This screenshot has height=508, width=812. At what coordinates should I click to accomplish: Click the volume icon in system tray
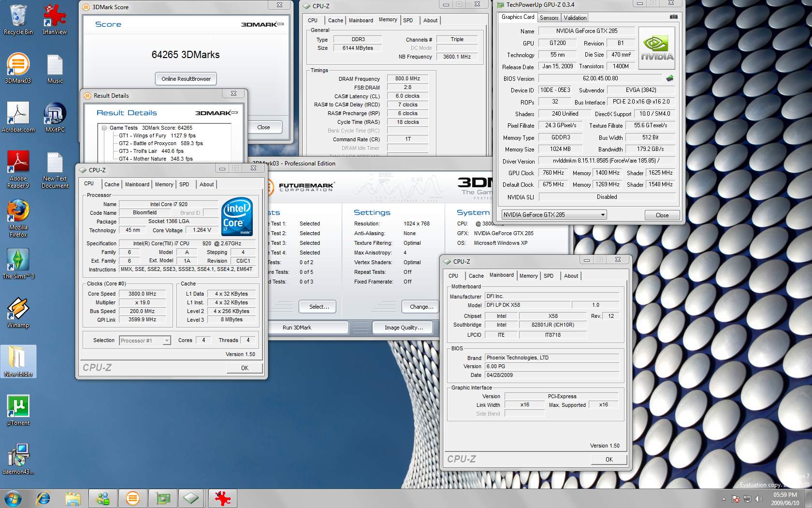(x=758, y=499)
